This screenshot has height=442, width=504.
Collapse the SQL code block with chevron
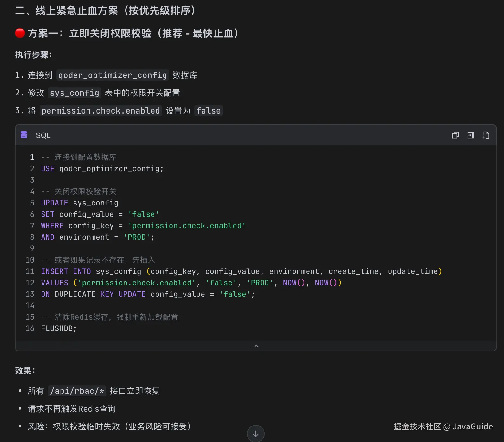point(256,346)
